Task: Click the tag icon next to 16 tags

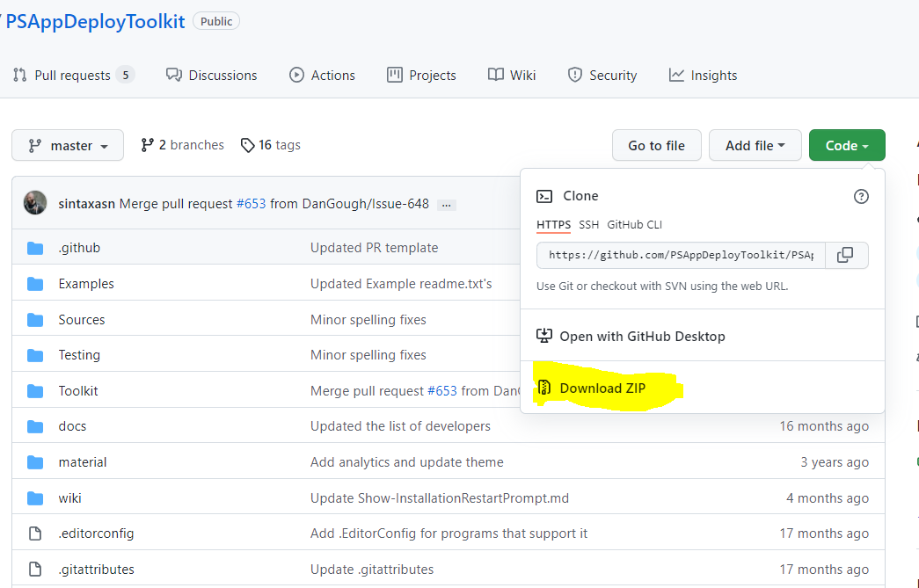Action: click(247, 144)
